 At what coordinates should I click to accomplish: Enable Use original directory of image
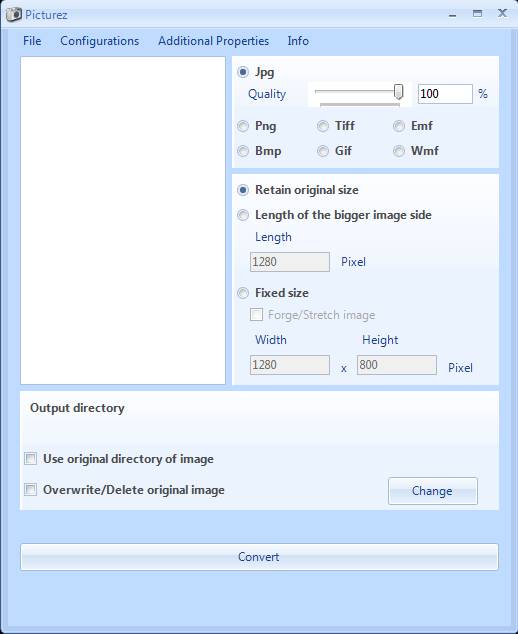click(30, 459)
